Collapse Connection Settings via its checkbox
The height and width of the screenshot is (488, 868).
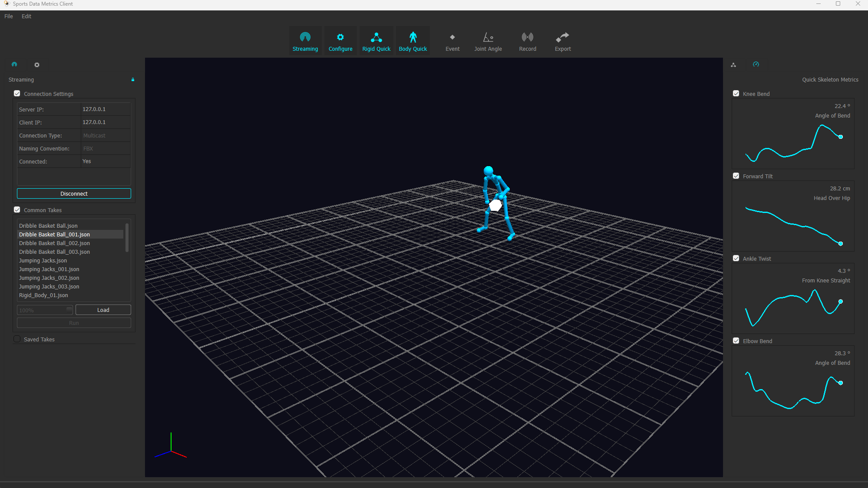pos(17,94)
